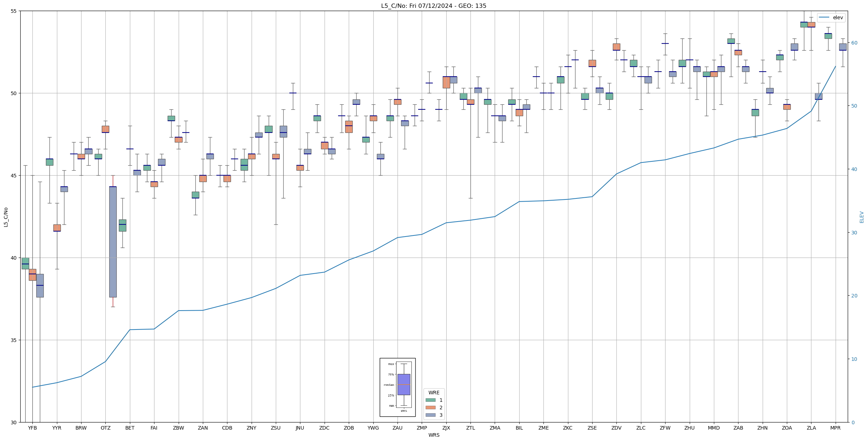Click the 55 tick on left axis
868x441 pixels.
click(14, 11)
